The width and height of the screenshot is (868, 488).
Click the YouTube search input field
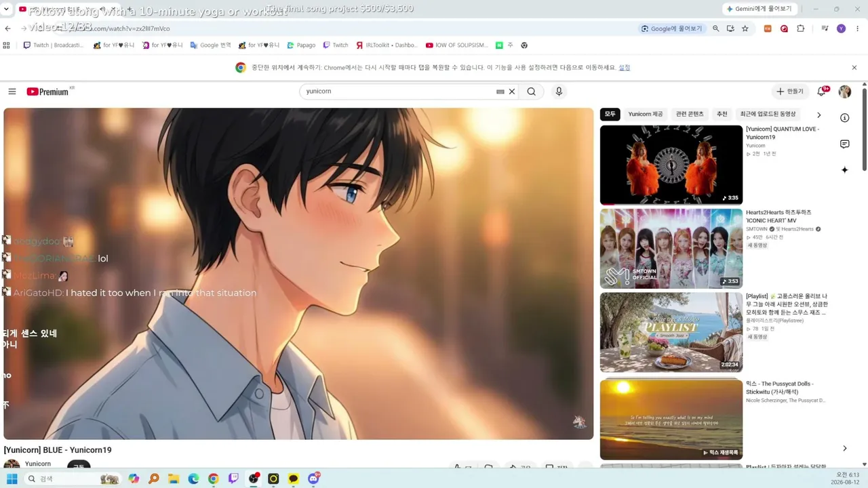[x=399, y=91]
